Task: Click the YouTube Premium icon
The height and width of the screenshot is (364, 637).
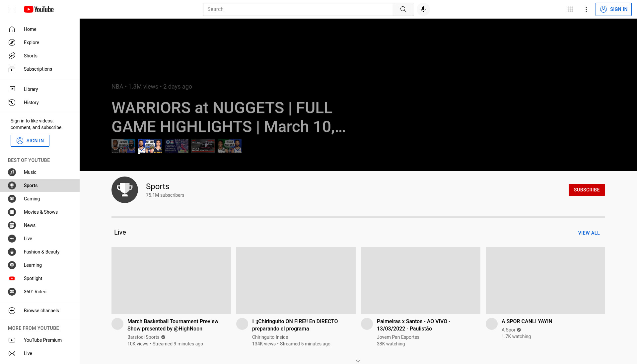Action: click(12, 340)
